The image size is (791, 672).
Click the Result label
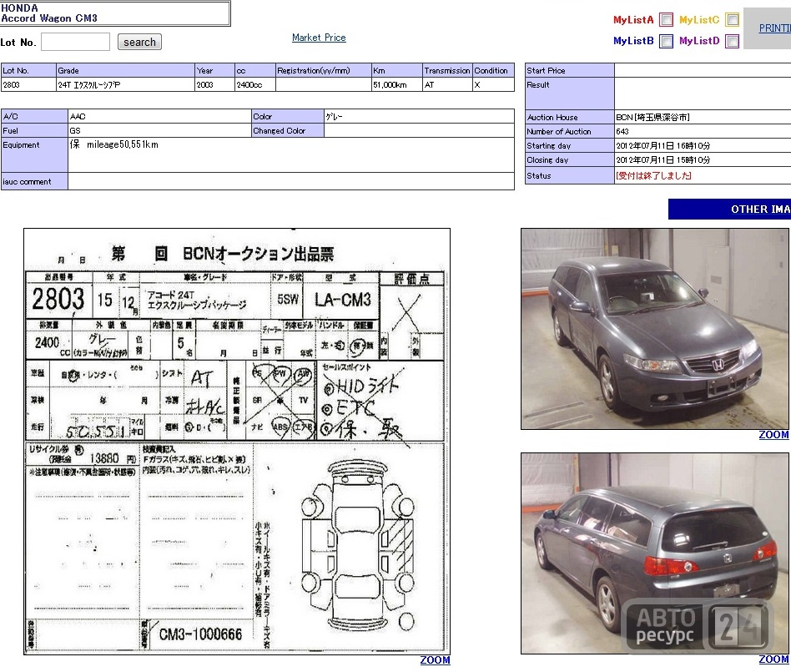click(570, 93)
